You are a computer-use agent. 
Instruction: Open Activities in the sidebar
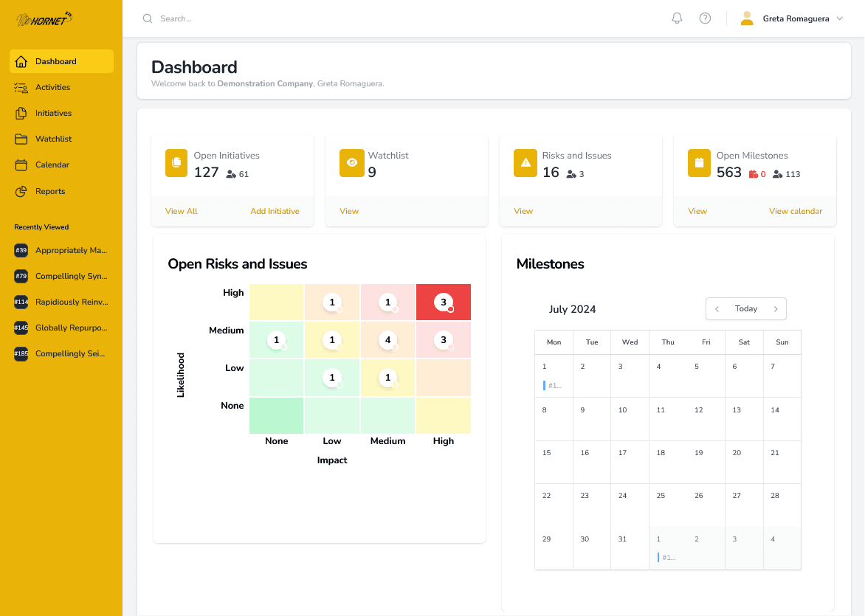pyautogui.click(x=52, y=87)
